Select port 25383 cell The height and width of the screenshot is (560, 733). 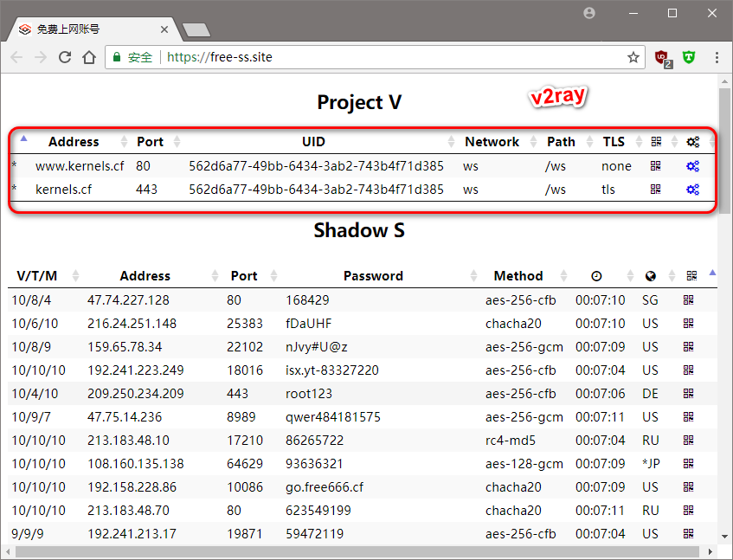point(245,324)
